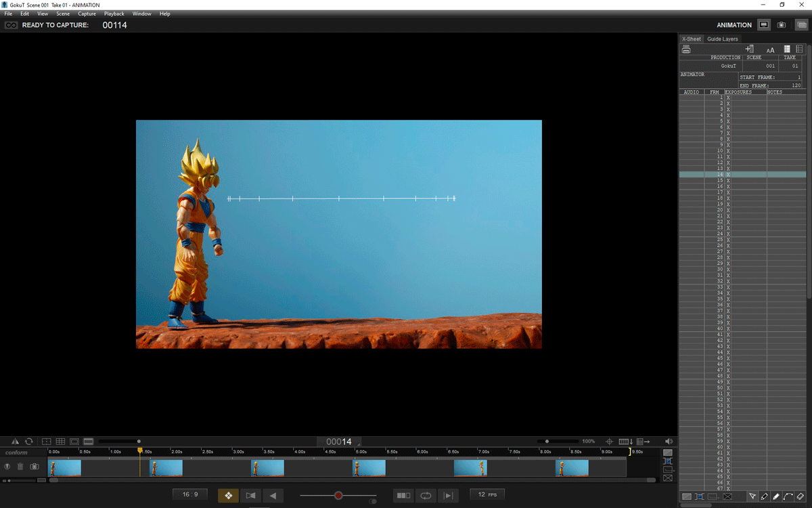Click the timeline horizontal scrollbar
The width and height of the screenshot is (812, 508).
click(x=352, y=480)
